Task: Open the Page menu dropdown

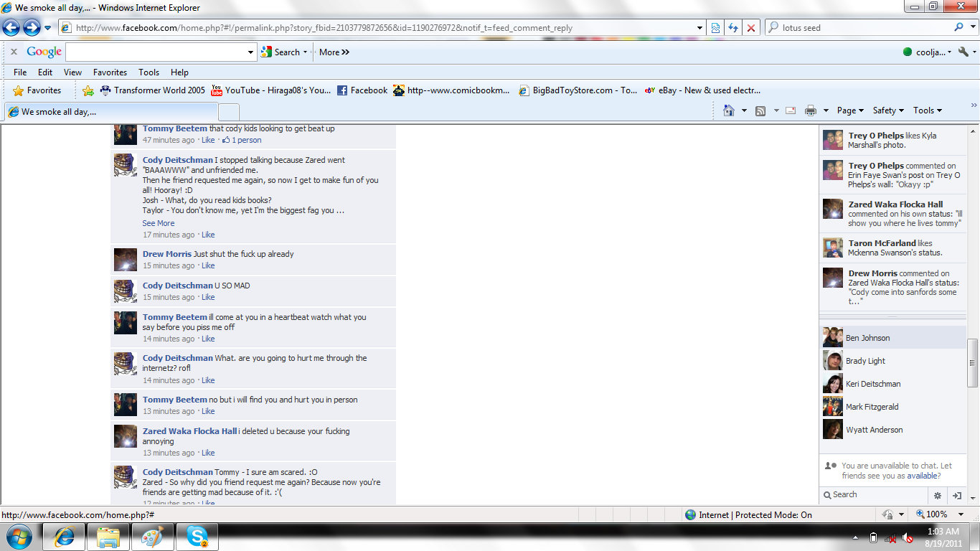Action: tap(850, 110)
